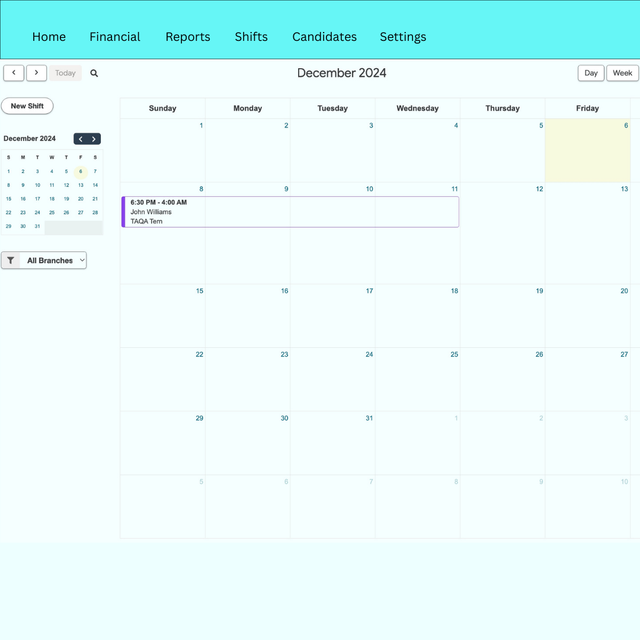The width and height of the screenshot is (640, 640).
Task: Select date 25 in the main calendar grid
Action: point(417,380)
